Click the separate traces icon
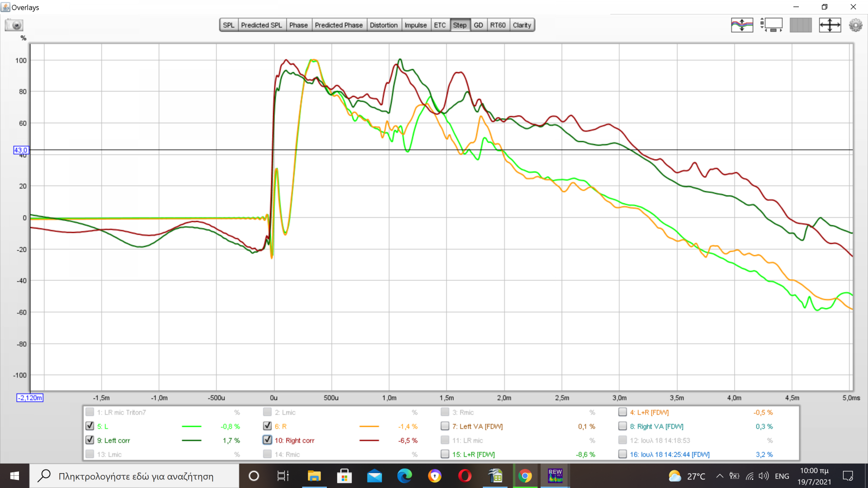This screenshot has height=488, width=868. coord(742,25)
